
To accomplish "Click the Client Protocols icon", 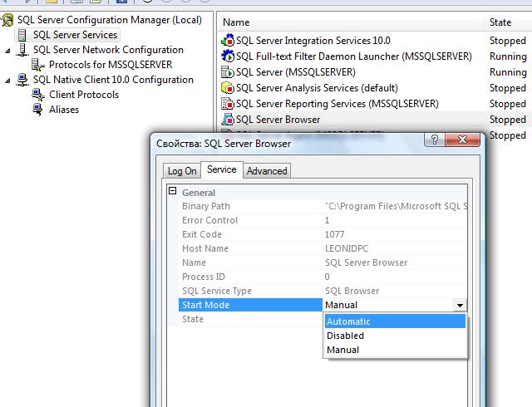I will coord(38,95).
